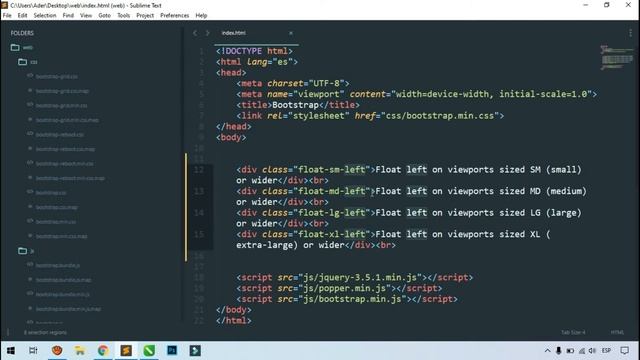Screen dimensions: 640x360
Task: Open the View menu
Action: [x=86, y=16]
